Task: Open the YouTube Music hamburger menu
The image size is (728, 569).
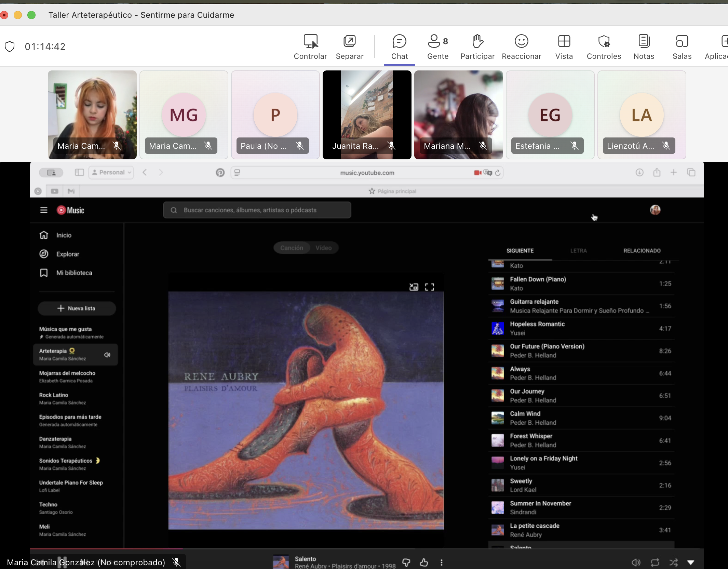Action: pos(44,210)
